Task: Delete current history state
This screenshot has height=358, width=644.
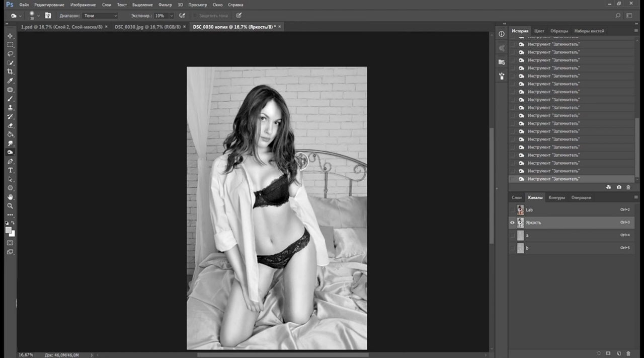Action: tap(628, 187)
